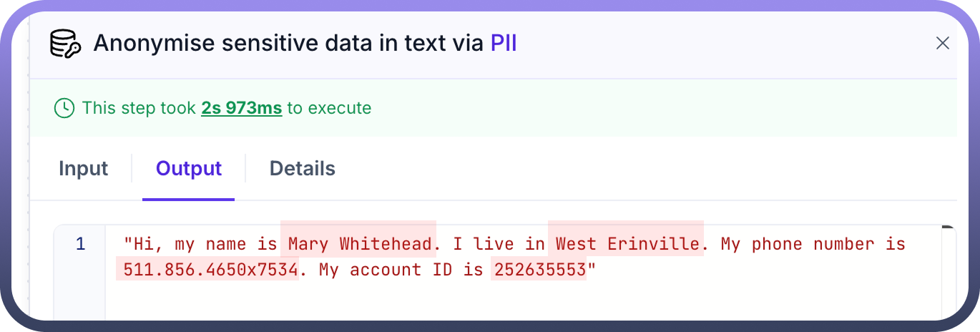Click the words 'My phone number is'
The height and width of the screenshot is (332, 980).
[x=813, y=245]
